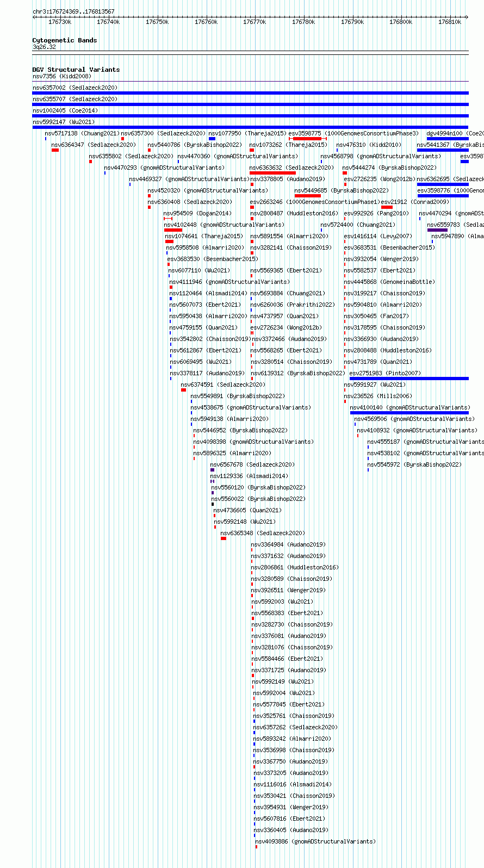Click nsv476310 (Kidd2010) variant
484x868 pixels.
coord(369,145)
